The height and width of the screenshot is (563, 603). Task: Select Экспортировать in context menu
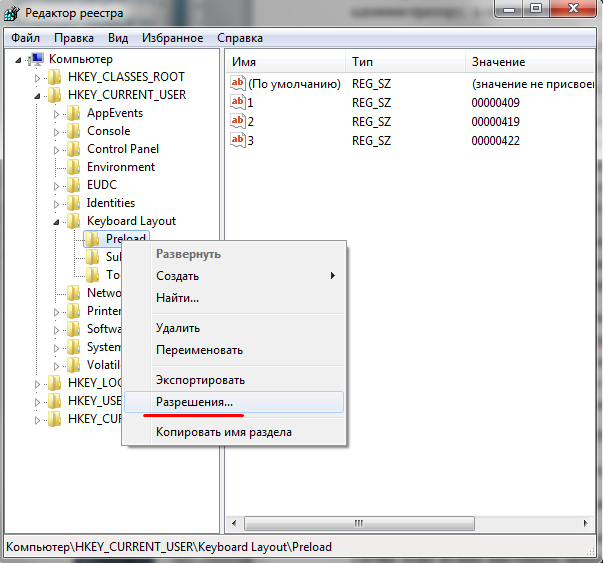point(200,380)
